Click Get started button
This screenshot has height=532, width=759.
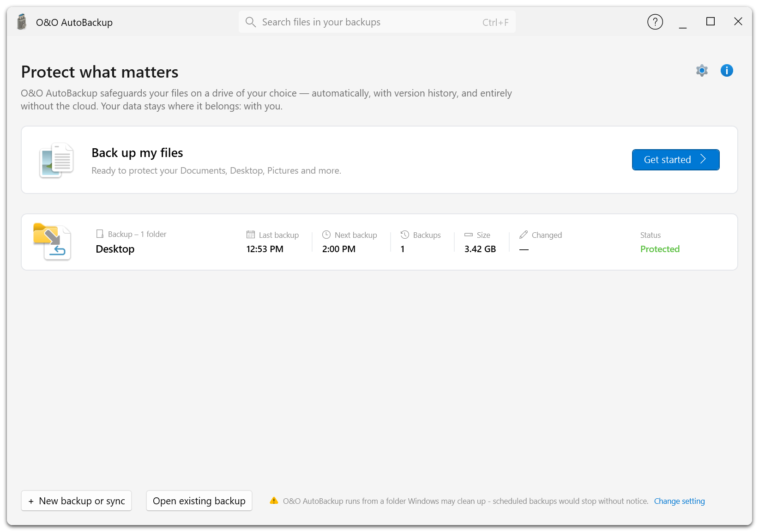[x=676, y=160]
